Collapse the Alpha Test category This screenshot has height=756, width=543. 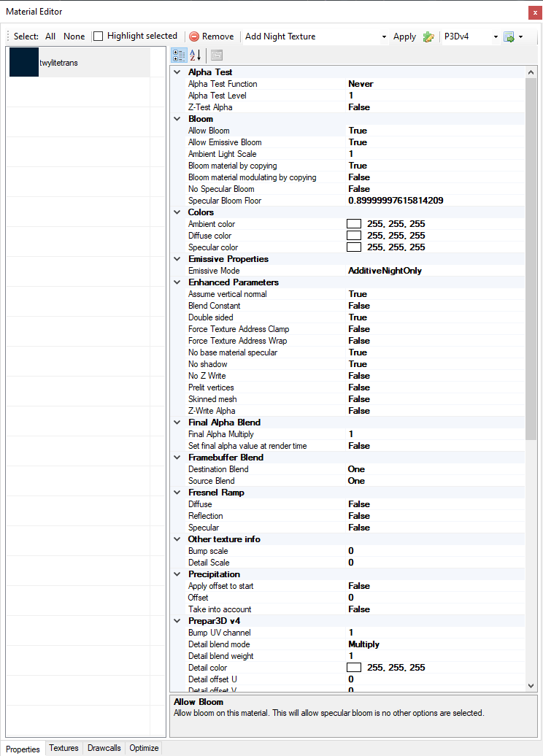click(x=177, y=72)
